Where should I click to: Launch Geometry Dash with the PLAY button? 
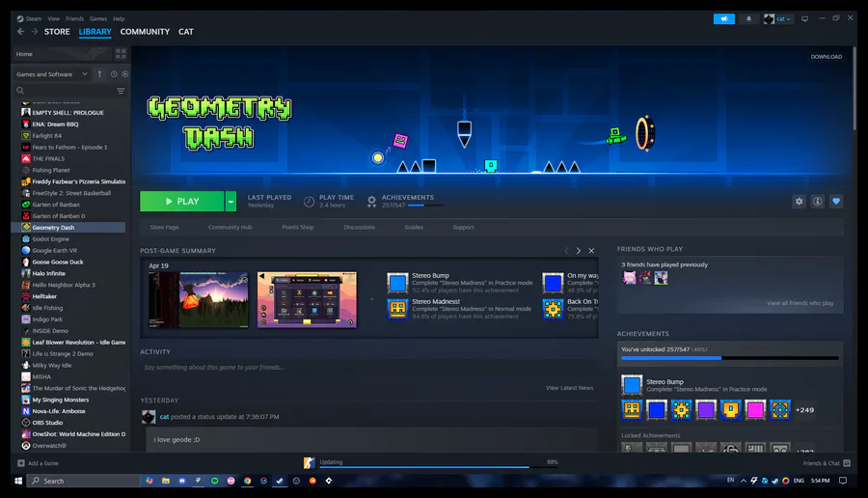click(182, 201)
